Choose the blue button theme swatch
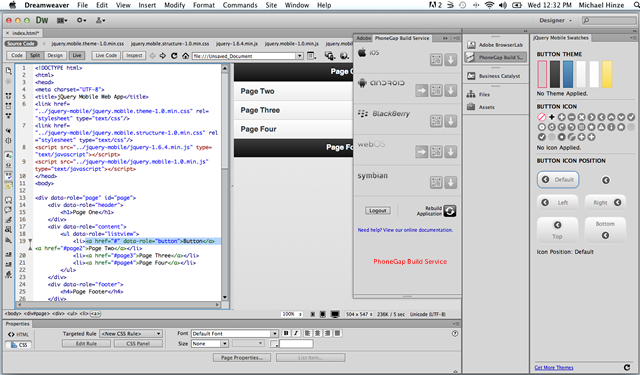Image resolution: width=640 pixels, height=375 pixels. (x=568, y=74)
